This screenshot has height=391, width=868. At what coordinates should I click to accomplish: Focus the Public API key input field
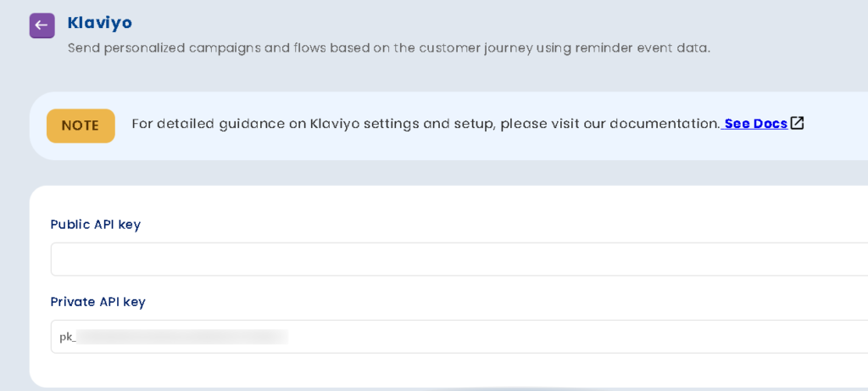pyautogui.click(x=458, y=259)
